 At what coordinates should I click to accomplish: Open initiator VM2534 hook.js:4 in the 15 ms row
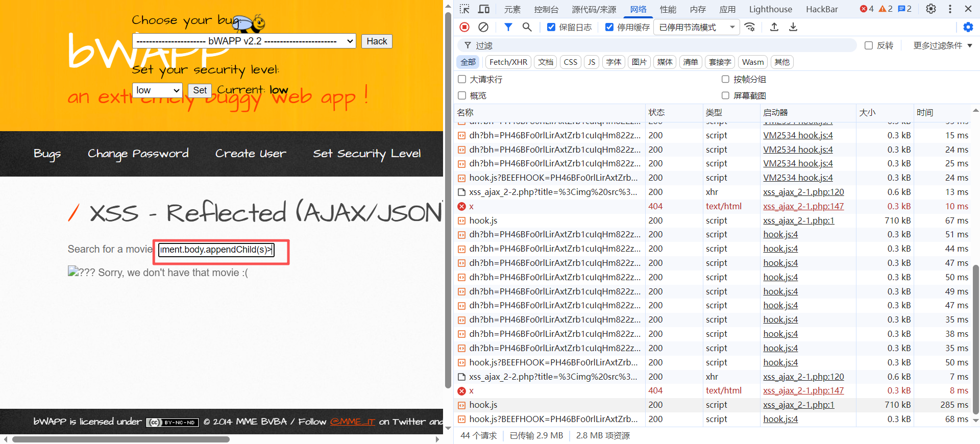click(x=798, y=135)
